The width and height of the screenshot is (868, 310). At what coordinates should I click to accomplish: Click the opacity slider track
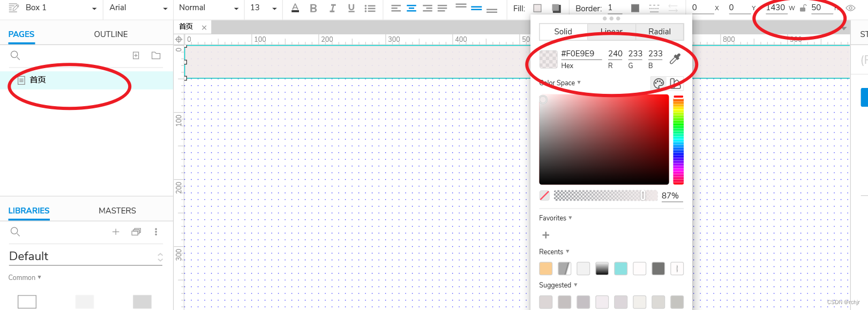click(605, 195)
